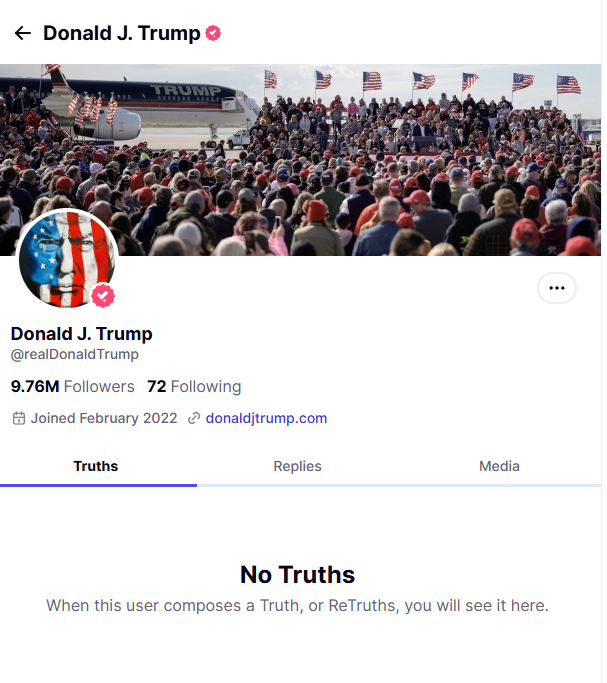The image size is (607, 683).
Task: View the 72 Following list
Action: point(194,386)
